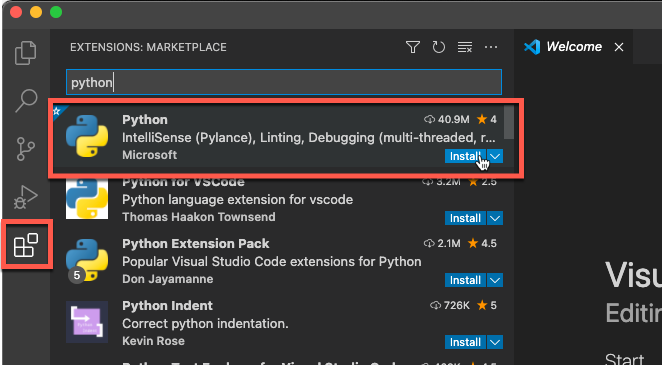Expand install options for Python Extension Pack
Viewport: 662px width, 365px height.
pos(495,280)
